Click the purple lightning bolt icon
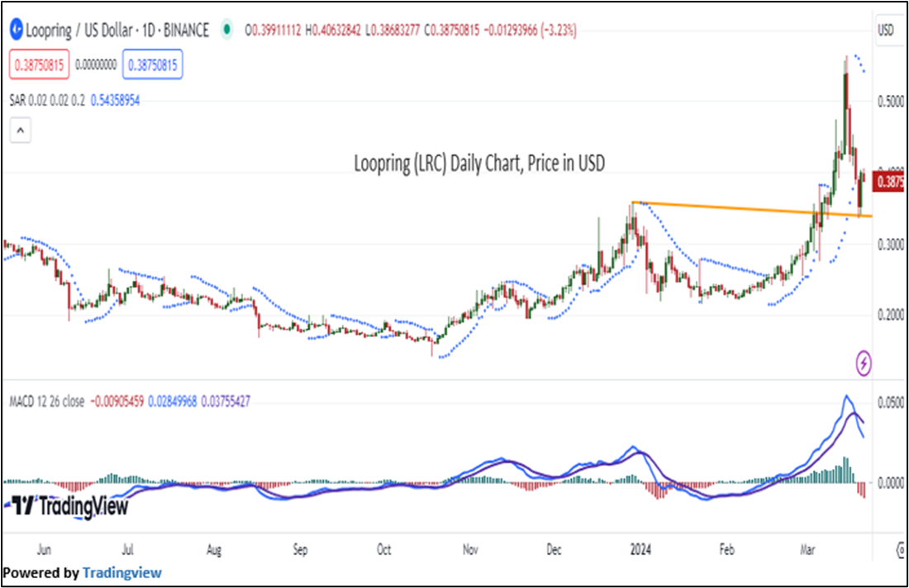909x588 pixels. (864, 363)
